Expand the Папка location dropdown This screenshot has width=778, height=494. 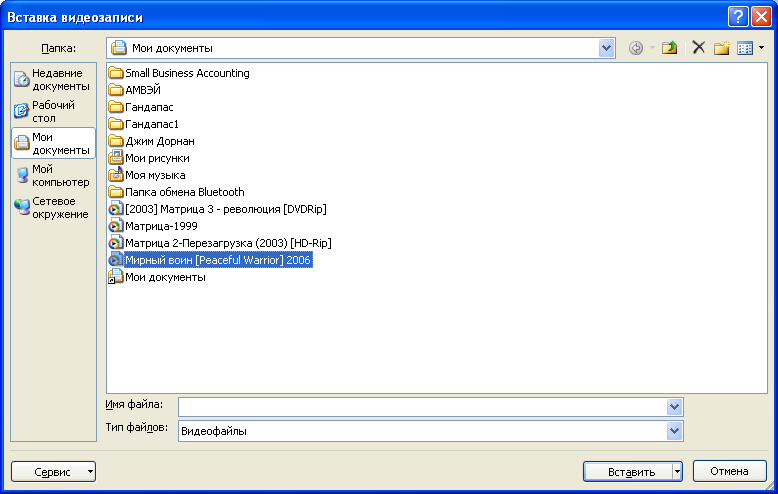pyautogui.click(x=606, y=48)
